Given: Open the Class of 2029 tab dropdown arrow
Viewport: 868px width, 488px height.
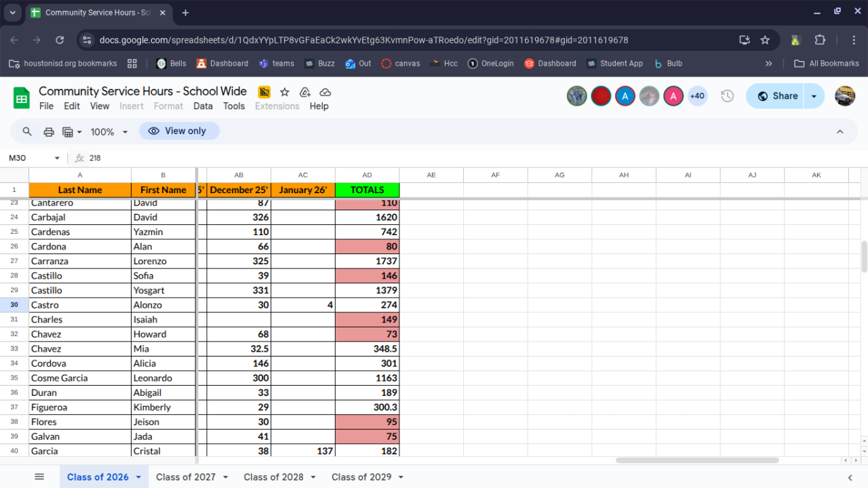Looking at the screenshot, I should (x=401, y=477).
